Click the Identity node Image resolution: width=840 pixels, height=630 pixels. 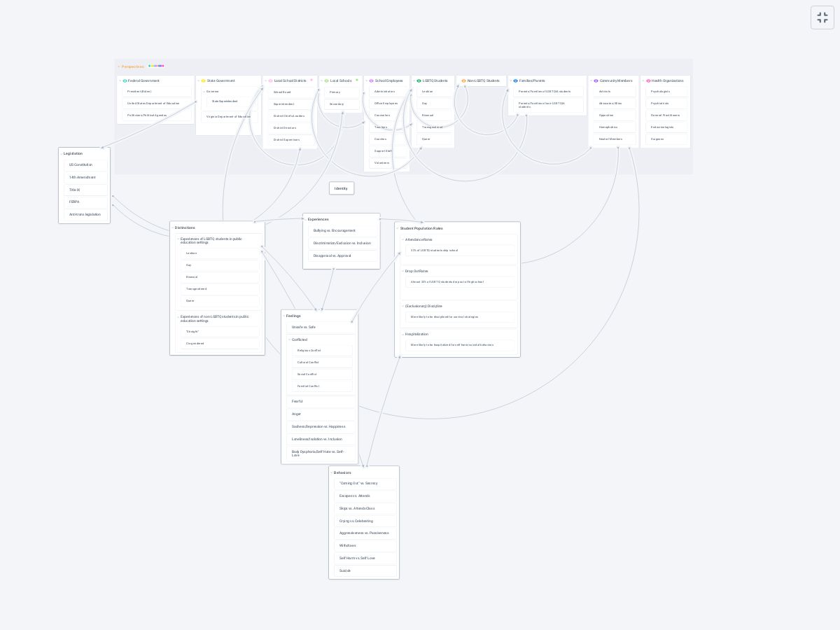(x=341, y=188)
